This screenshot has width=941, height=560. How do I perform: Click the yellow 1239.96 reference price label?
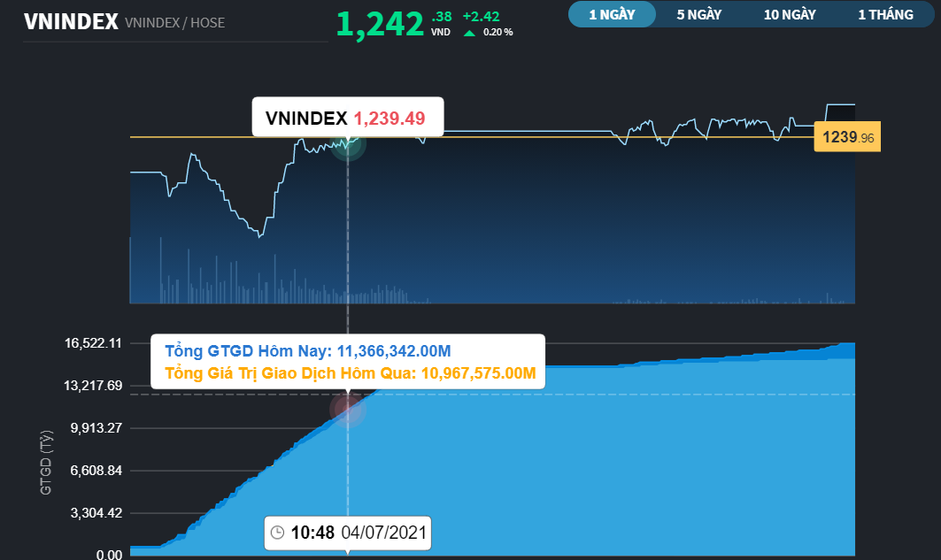tap(847, 137)
